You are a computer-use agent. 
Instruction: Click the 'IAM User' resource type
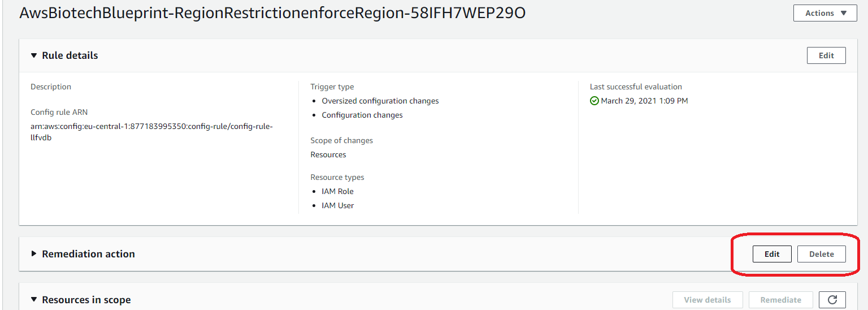tap(338, 205)
